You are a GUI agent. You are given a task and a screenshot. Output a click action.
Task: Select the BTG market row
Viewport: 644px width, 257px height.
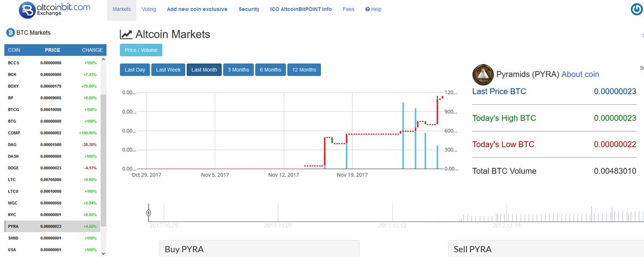coord(52,121)
